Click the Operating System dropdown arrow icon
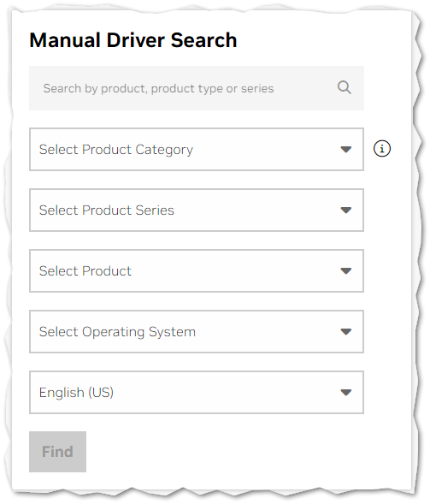 pyautogui.click(x=346, y=331)
